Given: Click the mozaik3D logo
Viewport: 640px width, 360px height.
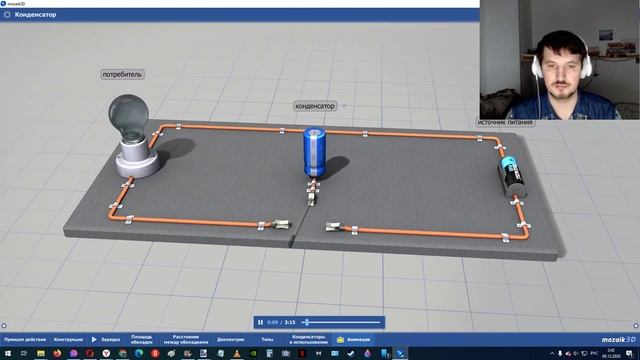Looking at the screenshot, I should click(618, 340).
